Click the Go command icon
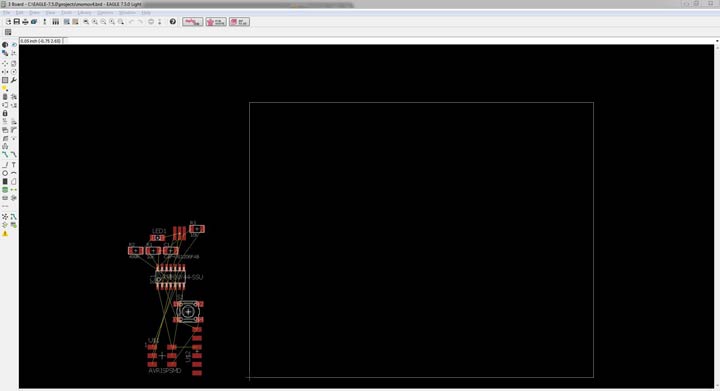 [x=160, y=22]
